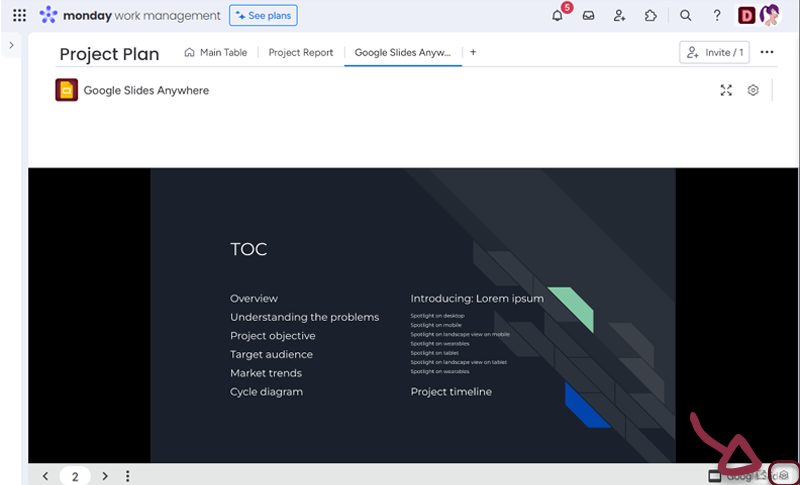800x485 pixels.
Task: Expand the collapsed left sidebar
Action: (x=11, y=45)
